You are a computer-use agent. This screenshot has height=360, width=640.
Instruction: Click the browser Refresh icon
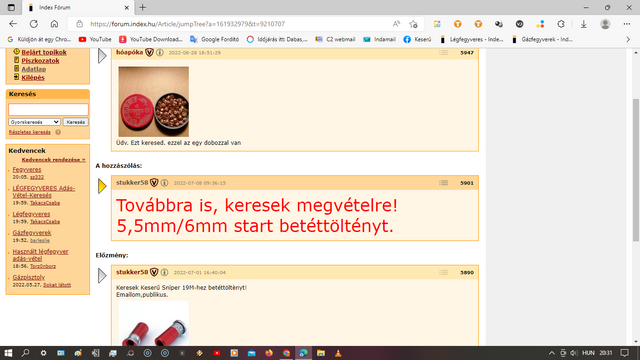[33, 24]
